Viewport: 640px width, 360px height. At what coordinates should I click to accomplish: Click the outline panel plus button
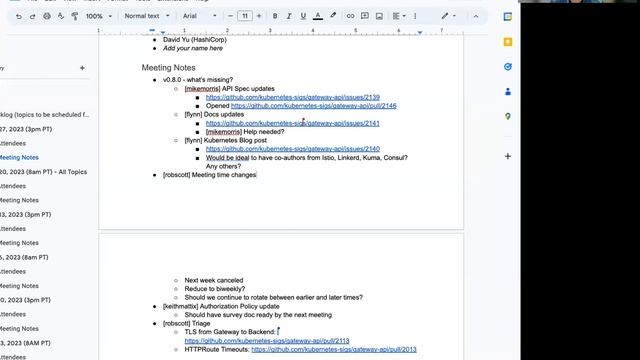[82, 68]
